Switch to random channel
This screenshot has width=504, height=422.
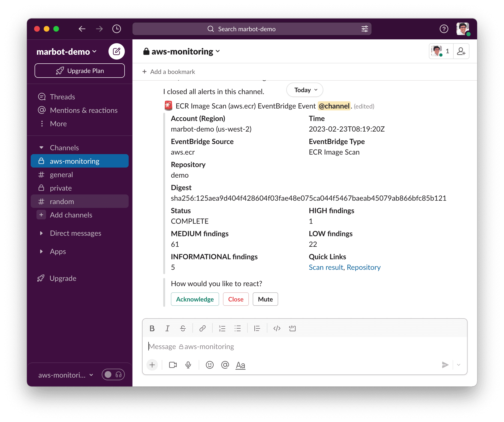(80, 201)
